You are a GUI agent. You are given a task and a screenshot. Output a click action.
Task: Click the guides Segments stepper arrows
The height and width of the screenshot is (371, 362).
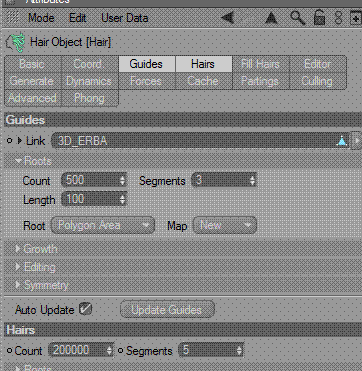point(253,180)
